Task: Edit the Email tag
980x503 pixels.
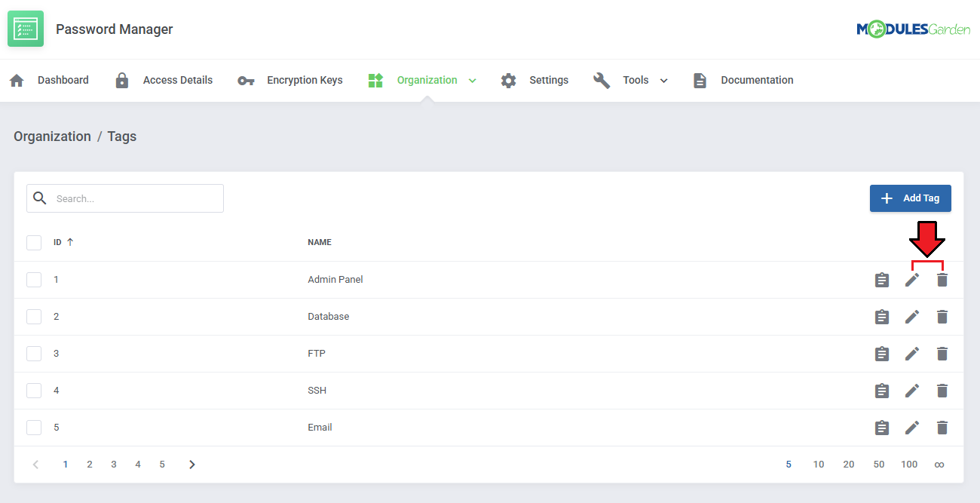Action: pos(912,428)
